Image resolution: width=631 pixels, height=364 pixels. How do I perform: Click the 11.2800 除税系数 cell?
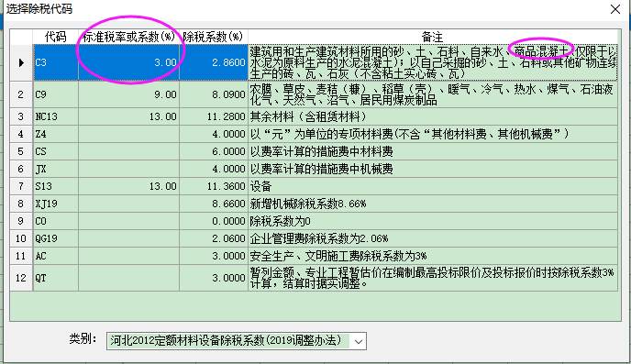(214, 116)
